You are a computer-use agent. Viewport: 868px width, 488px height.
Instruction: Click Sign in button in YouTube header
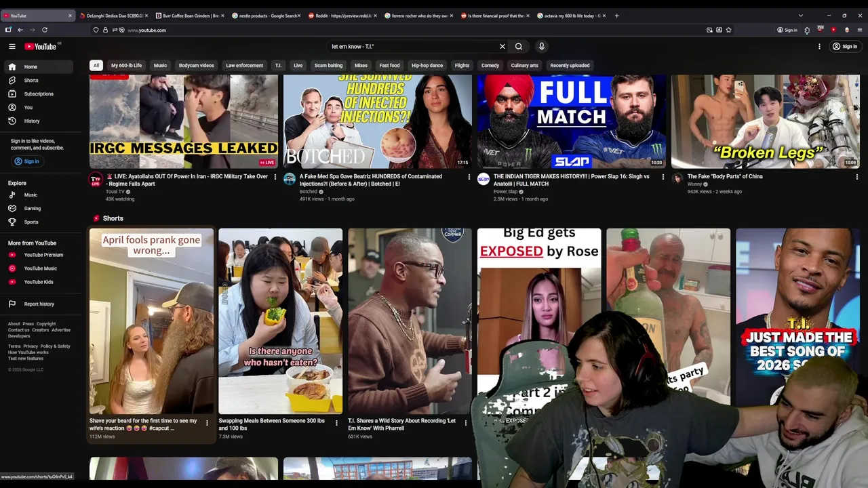tap(845, 47)
